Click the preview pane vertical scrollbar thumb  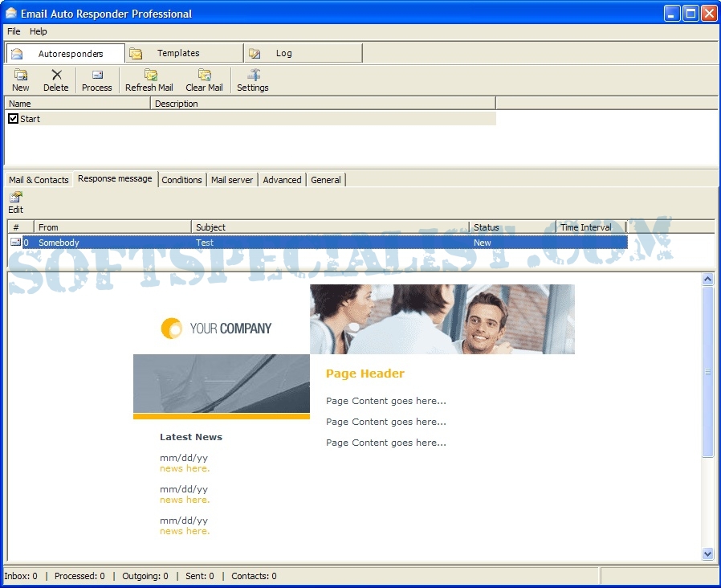[707, 371]
